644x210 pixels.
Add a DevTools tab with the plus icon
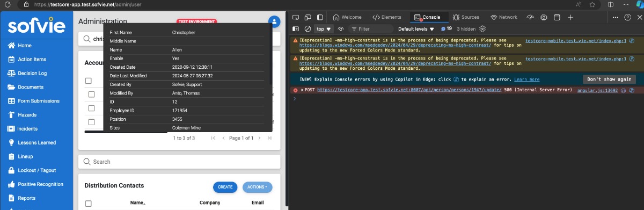[x=570, y=17]
